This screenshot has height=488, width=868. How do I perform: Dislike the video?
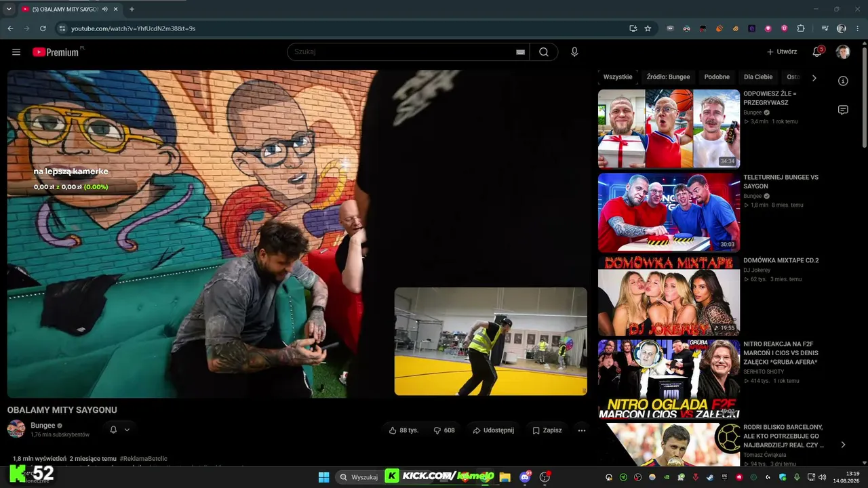[x=444, y=430]
